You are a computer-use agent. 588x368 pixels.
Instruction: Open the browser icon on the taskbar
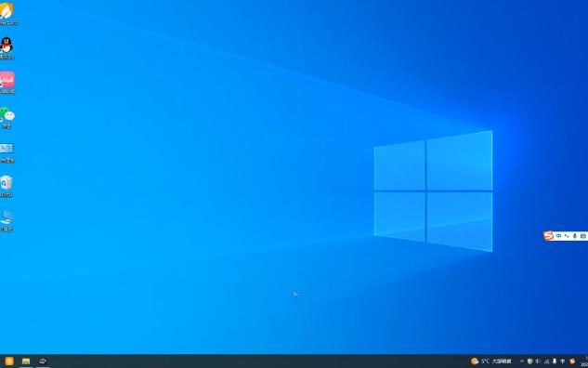coord(43,361)
